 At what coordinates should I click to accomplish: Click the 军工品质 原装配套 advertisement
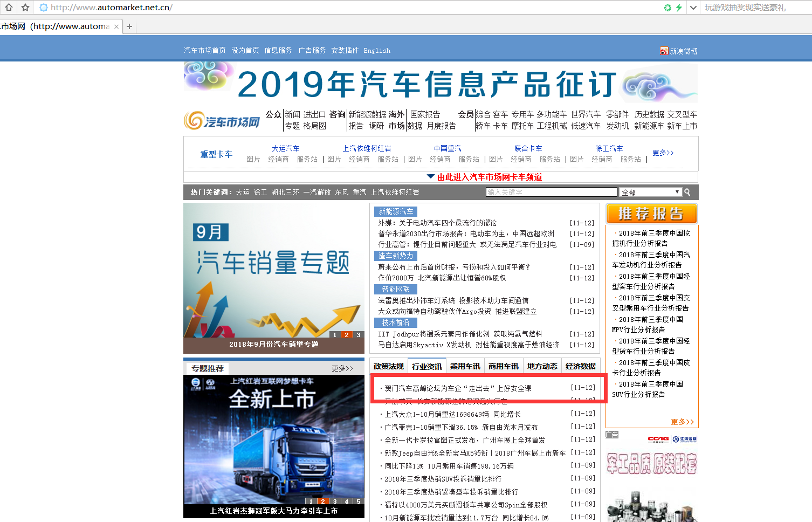[651, 464]
